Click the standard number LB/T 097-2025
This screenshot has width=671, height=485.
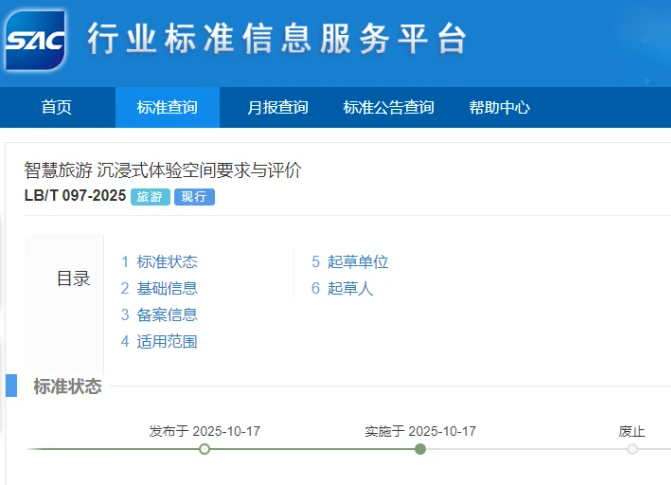click(75, 196)
